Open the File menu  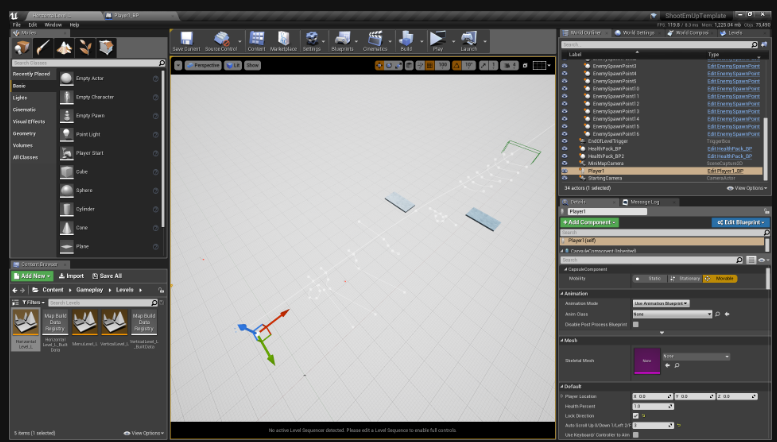point(16,25)
